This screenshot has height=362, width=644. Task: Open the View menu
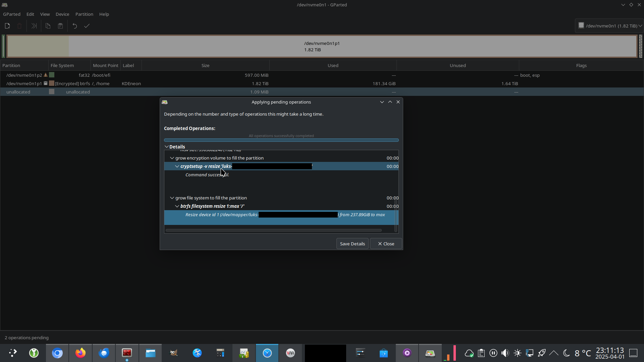click(x=45, y=14)
